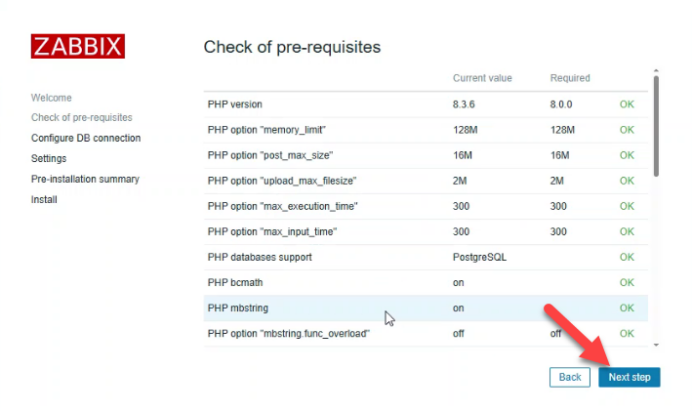
Task: Select the PHP bcmath row
Action: click(420, 282)
